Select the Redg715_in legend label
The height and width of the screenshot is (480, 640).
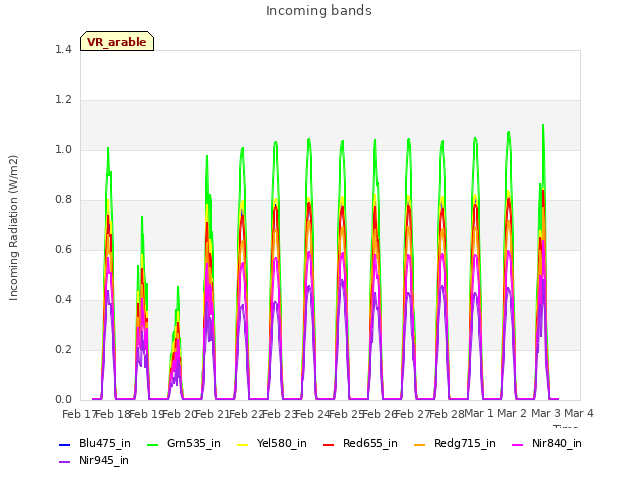pos(465,443)
